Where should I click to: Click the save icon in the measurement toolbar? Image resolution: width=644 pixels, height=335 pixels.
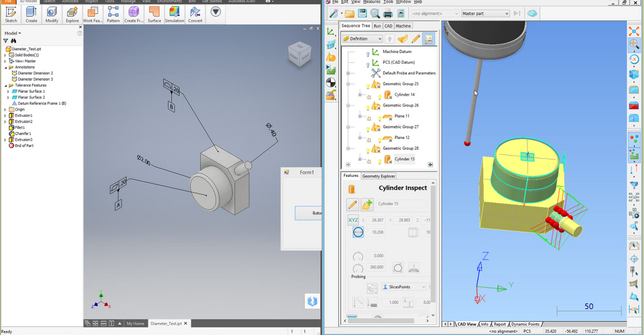363,13
